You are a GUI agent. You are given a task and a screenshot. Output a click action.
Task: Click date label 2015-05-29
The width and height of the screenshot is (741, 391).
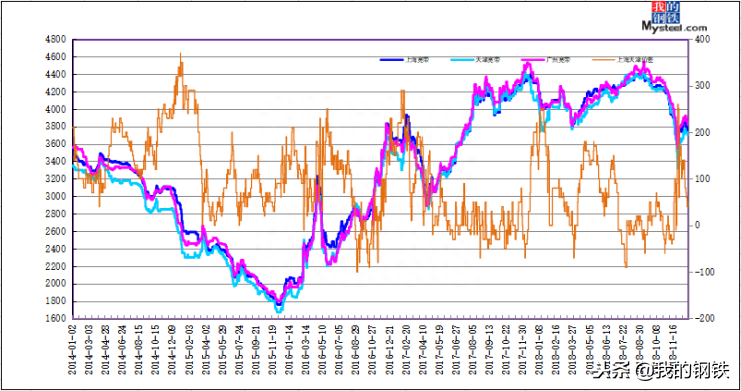pos(223,349)
